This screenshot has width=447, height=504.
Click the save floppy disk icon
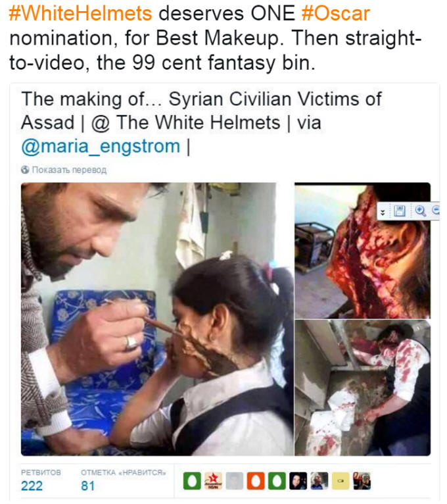click(x=399, y=211)
